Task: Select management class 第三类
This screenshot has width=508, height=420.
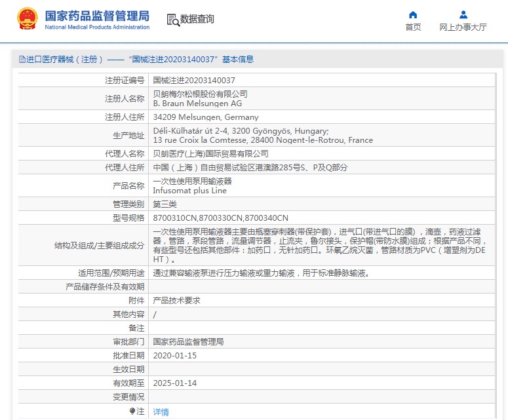Action: [165, 204]
